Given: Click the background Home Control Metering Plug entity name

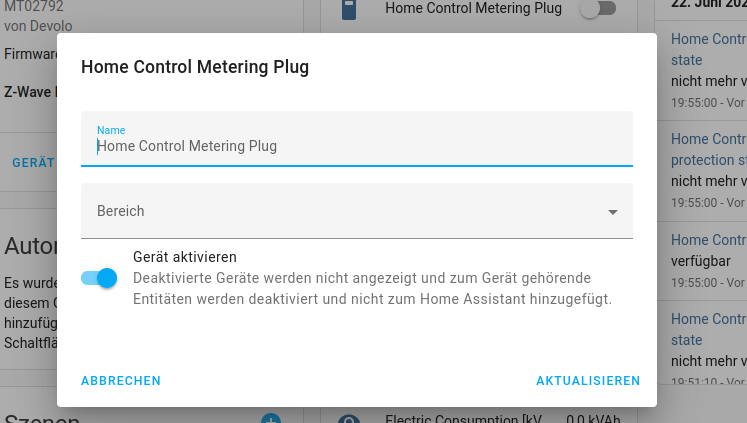Looking at the screenshot, I should point(473,9).
